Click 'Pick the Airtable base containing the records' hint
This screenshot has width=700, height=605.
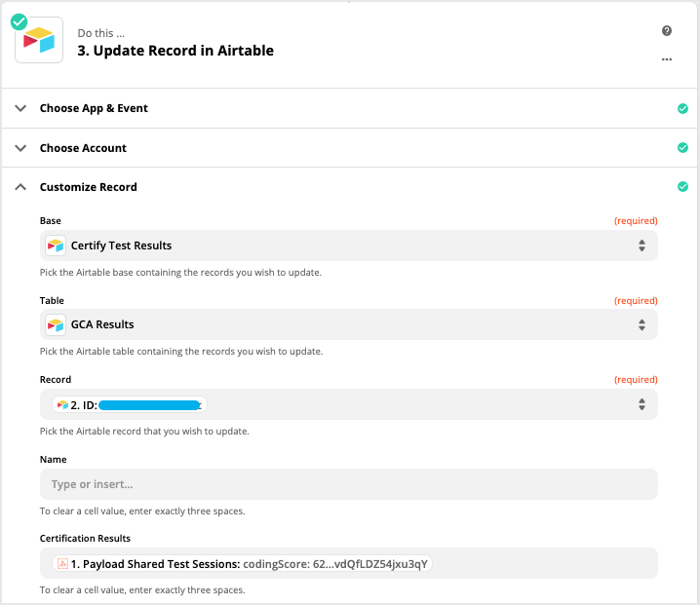click(180, 273)
